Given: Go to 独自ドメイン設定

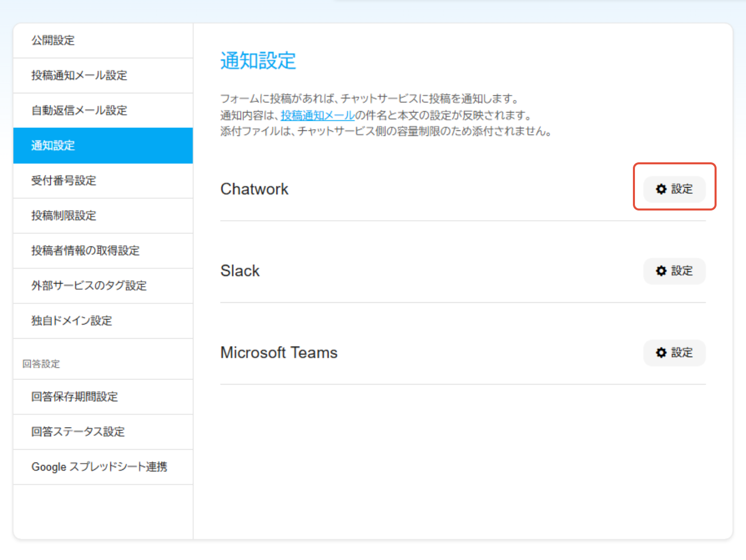Looking at the screenshot, I should (x=103, y=321).
